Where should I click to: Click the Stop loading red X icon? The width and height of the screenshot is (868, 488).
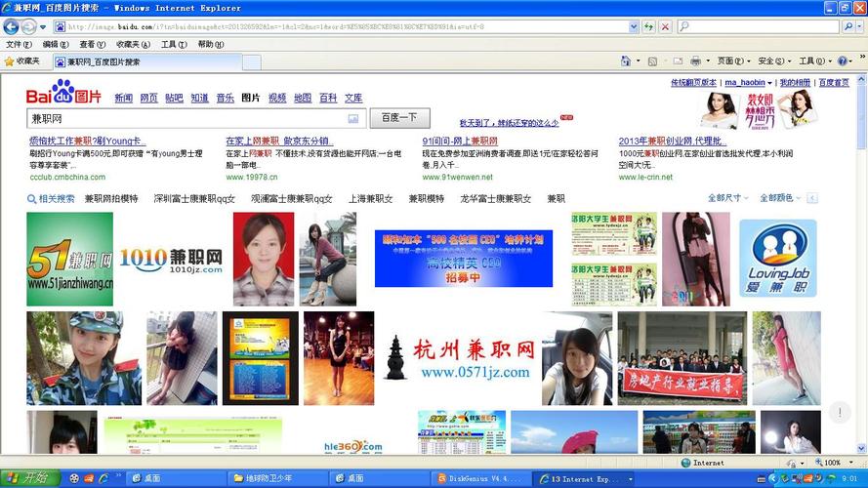pyautogui.click(x=665, y=26)
